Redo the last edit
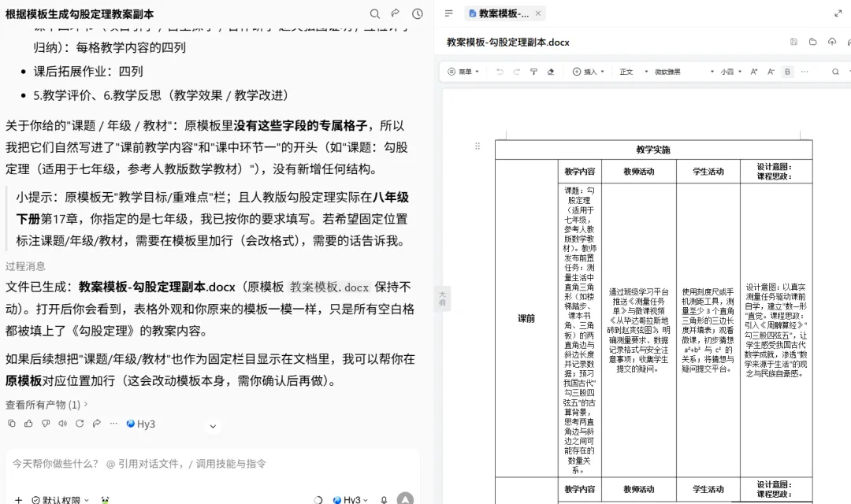 point(517,72)
